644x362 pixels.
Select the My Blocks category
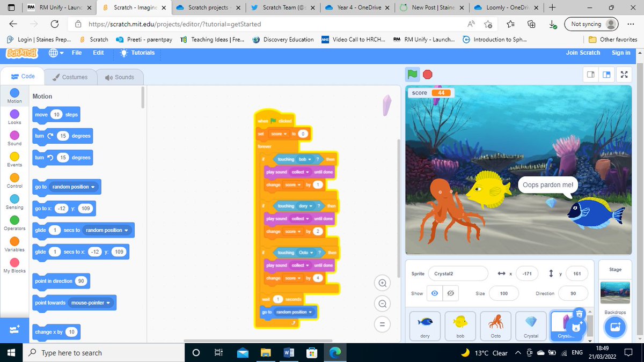point(14,266)
